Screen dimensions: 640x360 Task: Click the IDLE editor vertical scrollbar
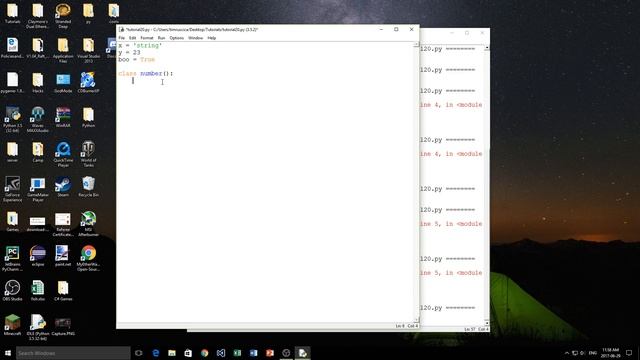(416, 182)
